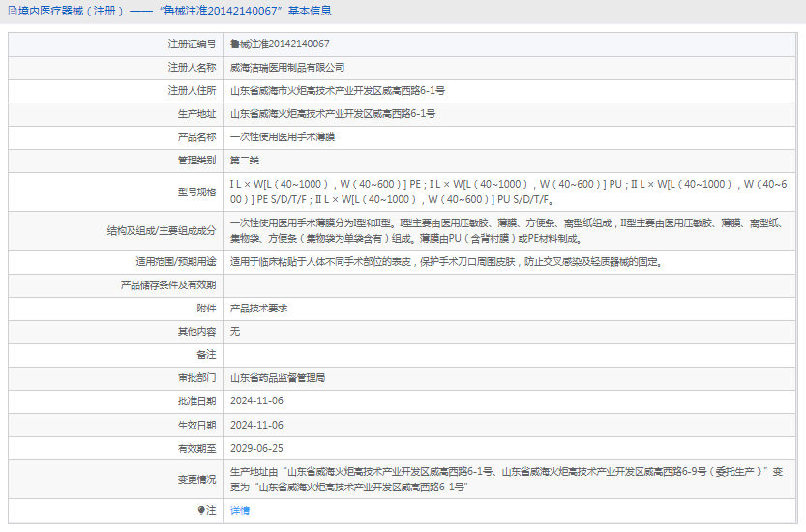Click the 注册证编号 row label
The height and width of the screenshot is (532, 806).
(192, 44)
